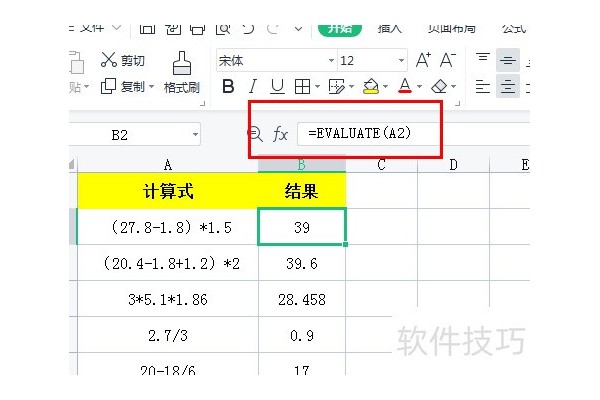
Task: Click the Print Preview icon
Action: (x=223, y=29)
